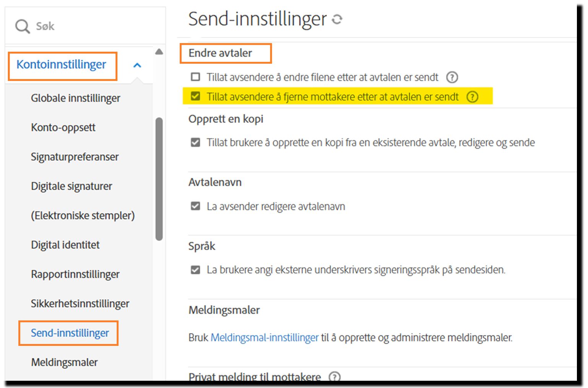This screenshot has width=588, height=388.
Task: Collapse the Kontoinnstillinger section
Action: [x=137, y=65]
